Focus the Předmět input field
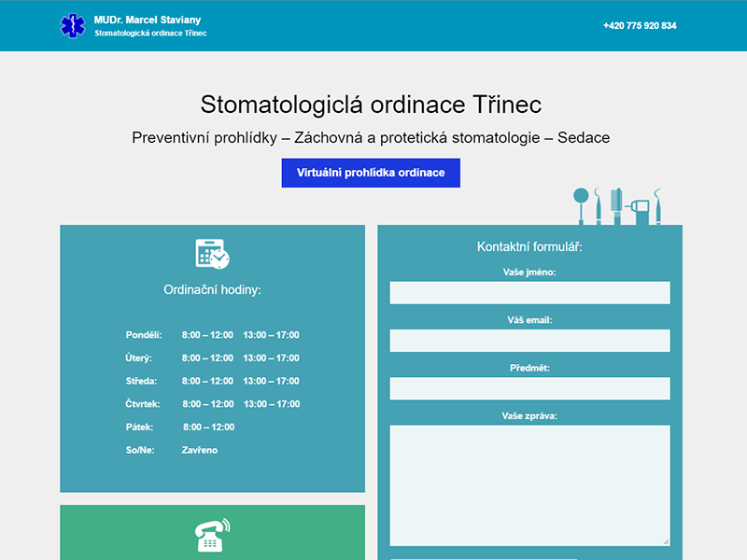The width and height of the screenshot is (747, 560). (x=529, y=388)
